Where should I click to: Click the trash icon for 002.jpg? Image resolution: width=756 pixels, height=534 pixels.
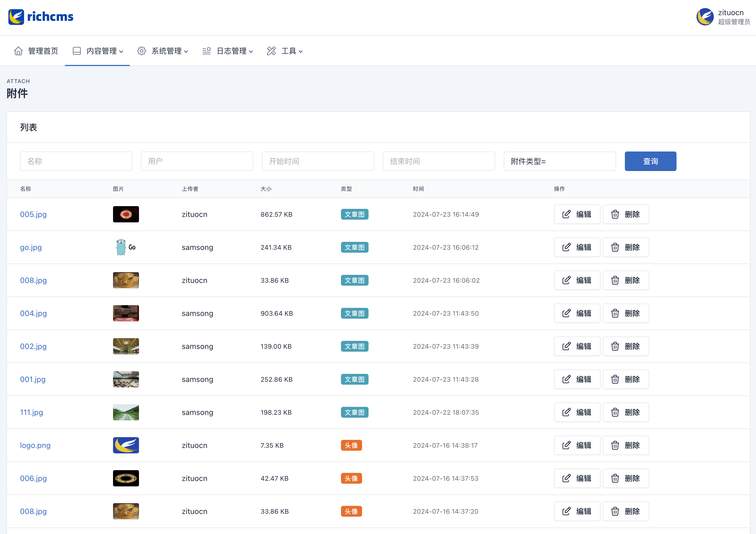pos(615,346)
